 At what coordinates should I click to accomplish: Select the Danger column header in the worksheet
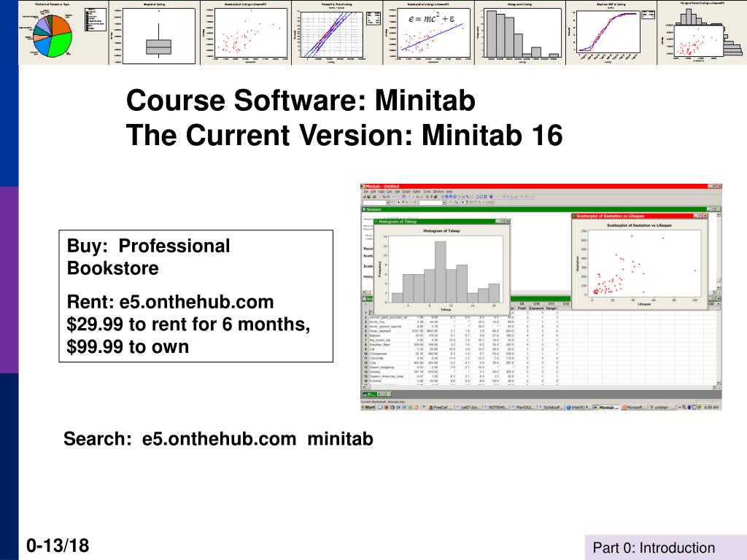551,308
